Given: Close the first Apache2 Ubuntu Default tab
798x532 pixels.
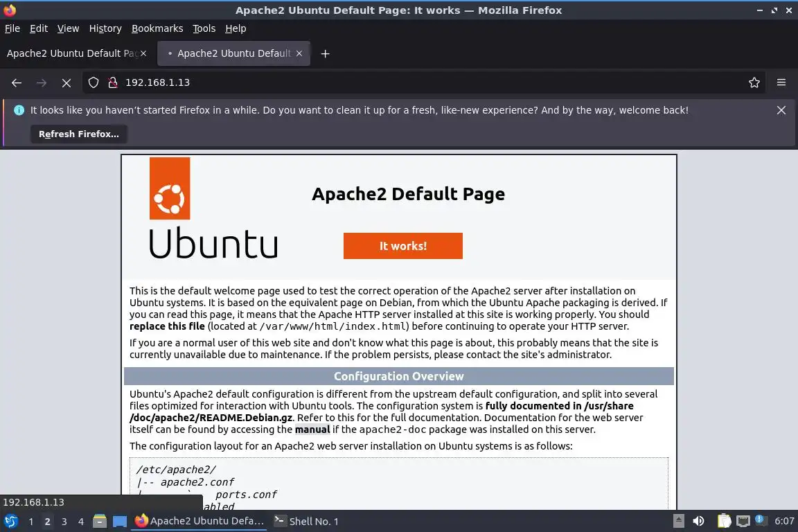Looking at the screenshot, I should pyautogui.click(x=143, y=53).
